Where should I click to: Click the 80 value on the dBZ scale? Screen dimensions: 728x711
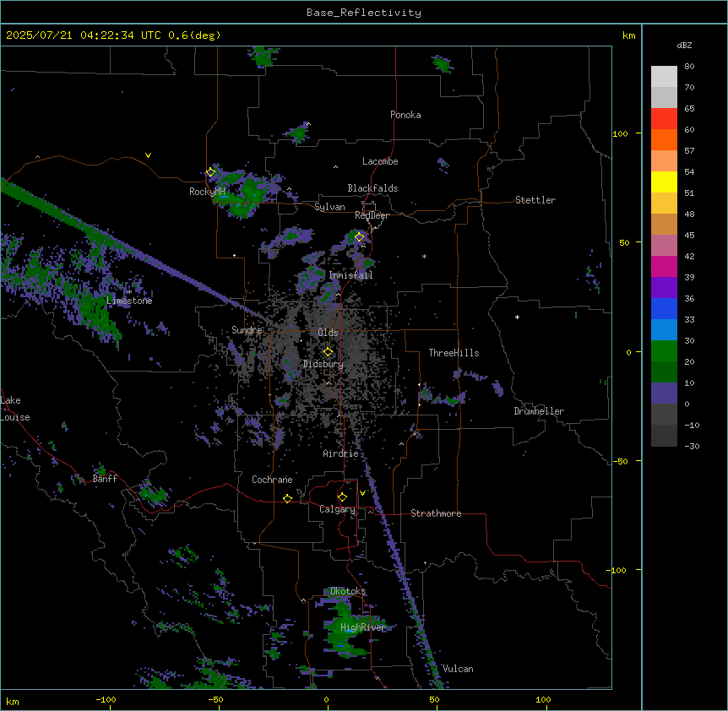[x=689, y=67]
